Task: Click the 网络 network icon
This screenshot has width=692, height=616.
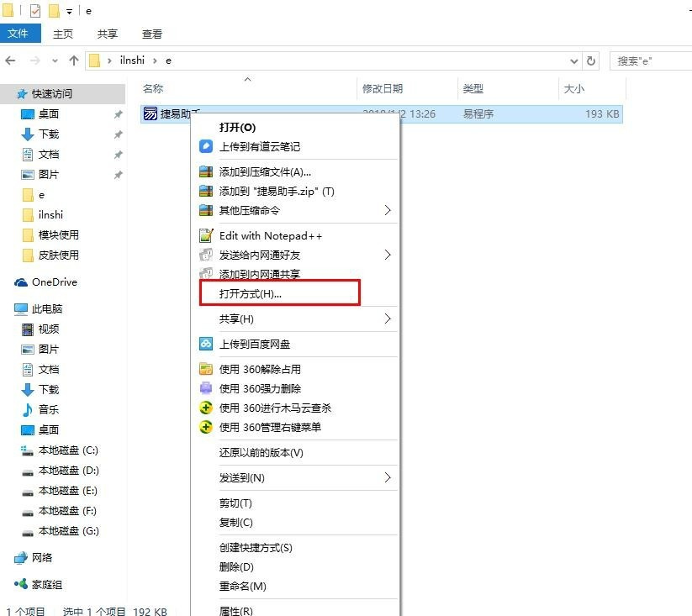Action: 21,558
